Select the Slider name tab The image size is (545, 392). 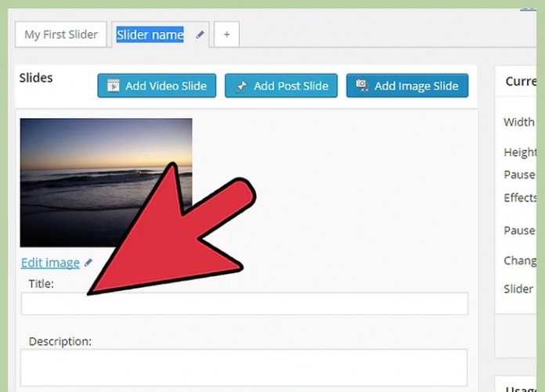click(150, 34)
